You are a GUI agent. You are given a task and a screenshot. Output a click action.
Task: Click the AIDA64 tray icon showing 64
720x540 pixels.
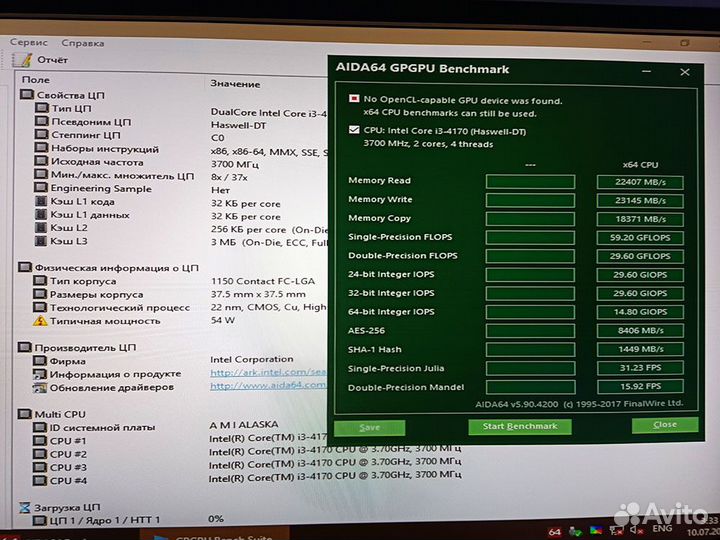pyautogui.click(x=555, y=532)
